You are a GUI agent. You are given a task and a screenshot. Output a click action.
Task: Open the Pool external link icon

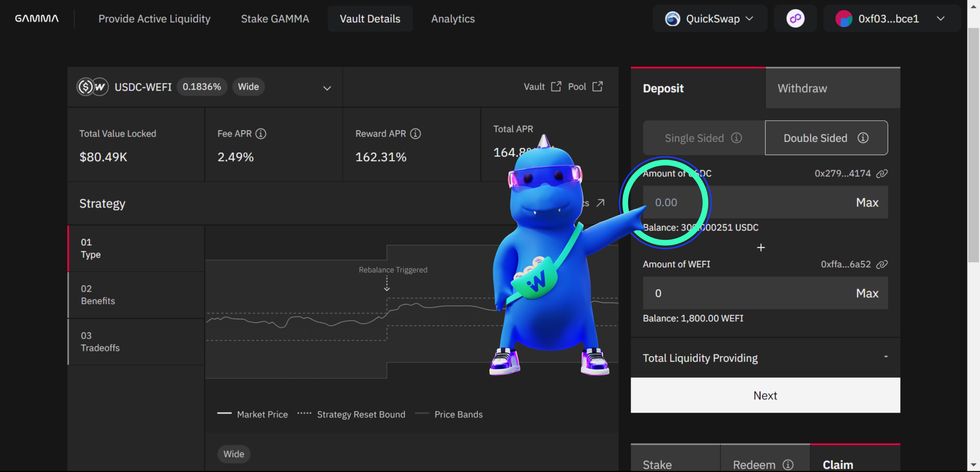(x=597, y=86)
